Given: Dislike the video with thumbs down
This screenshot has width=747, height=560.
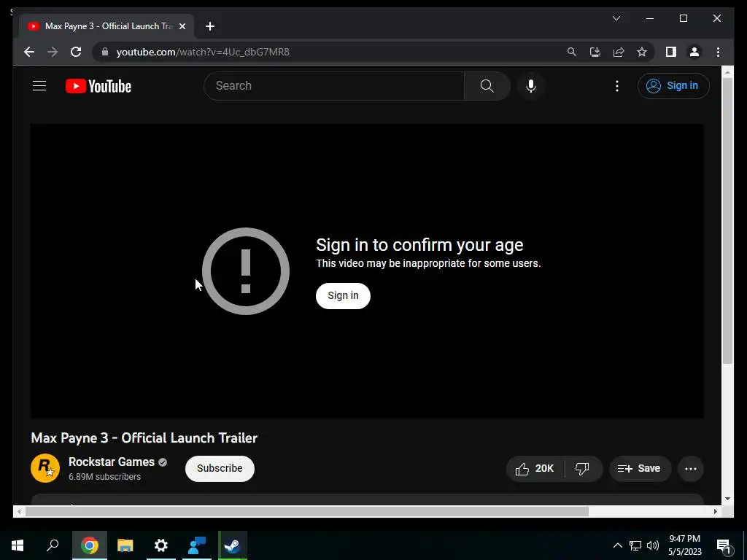Looking at the screenshot, I should click(582, 469).
